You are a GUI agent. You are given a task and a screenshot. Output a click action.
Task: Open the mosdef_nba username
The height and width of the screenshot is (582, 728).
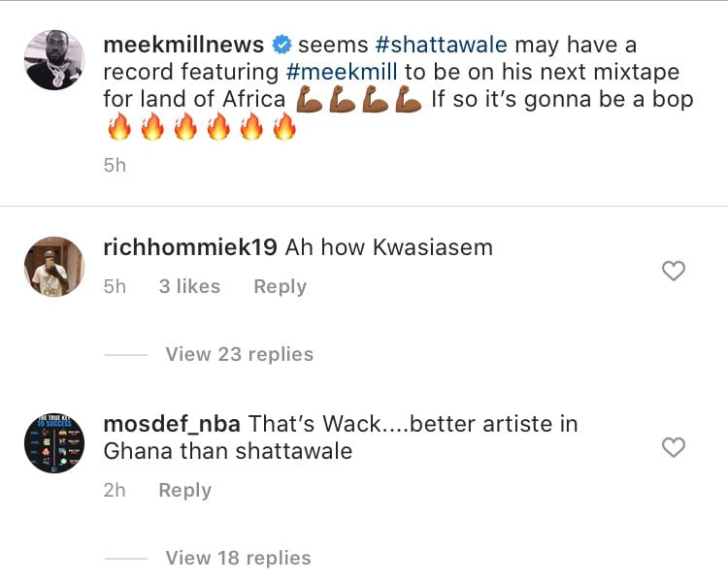coord(172,424)
